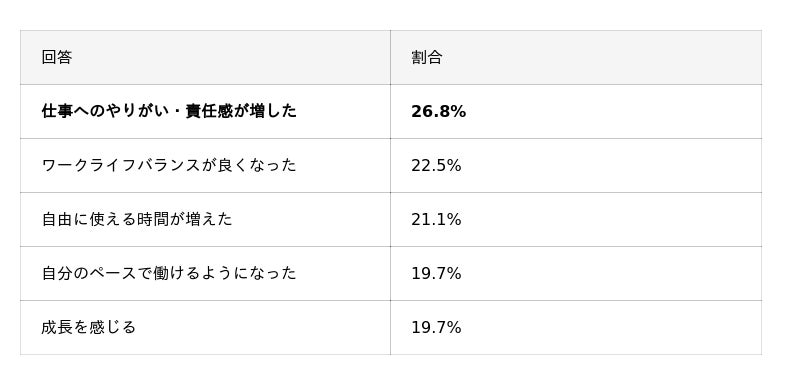Click the word 成長 in last row

point(57,327)
